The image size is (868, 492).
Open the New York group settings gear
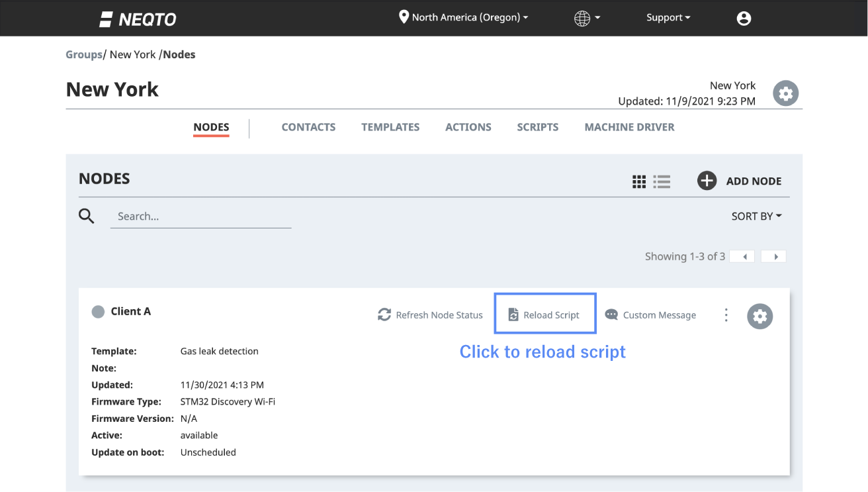[x=785, y=93]
